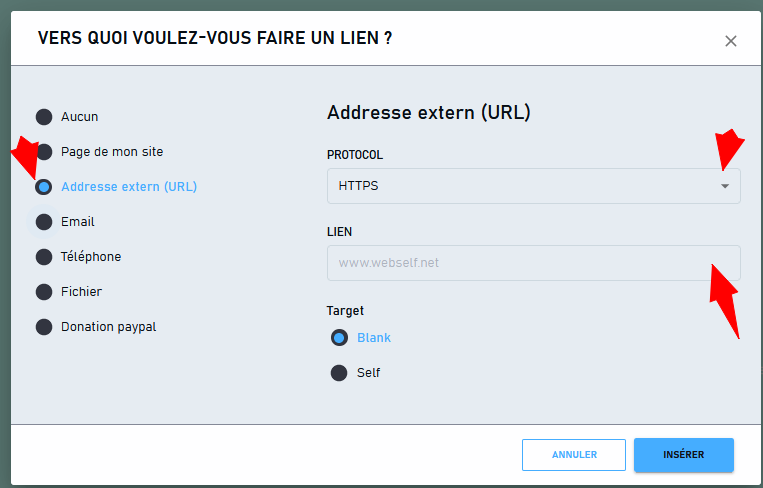Set target to Blank radio button
Screen dimensions: 763x488
[339, 338]
